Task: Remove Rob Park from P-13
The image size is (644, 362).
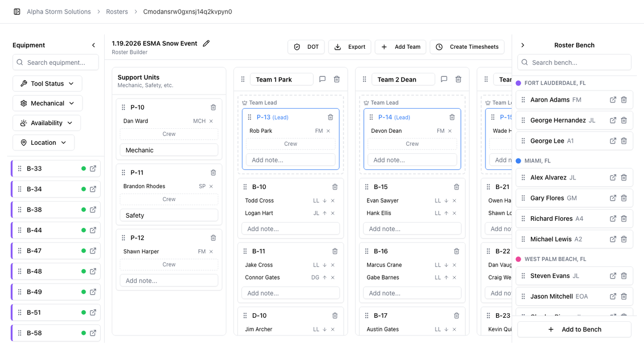Action: (x=329, y=131)
